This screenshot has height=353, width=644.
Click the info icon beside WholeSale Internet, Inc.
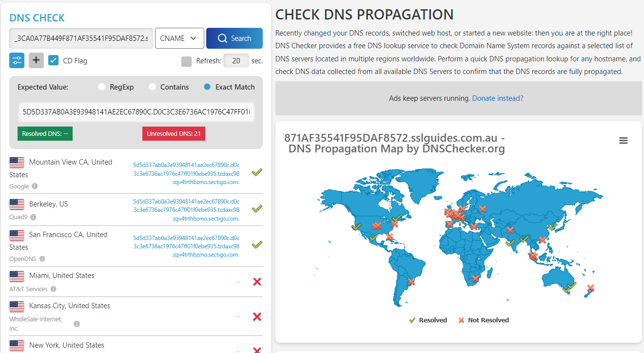point(76,322)
